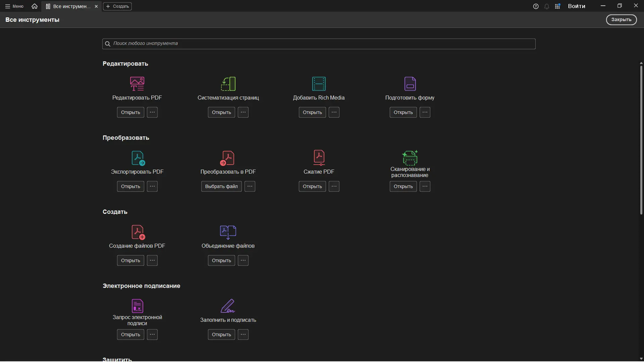Screen dimensions: 644x362
Task: Select the Подготовить форму tool icon
Action: point(410,84)
